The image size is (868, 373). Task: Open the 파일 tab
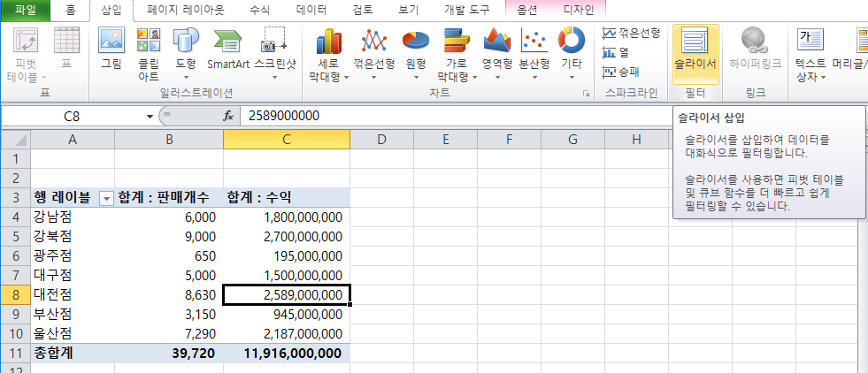[25, 10]
